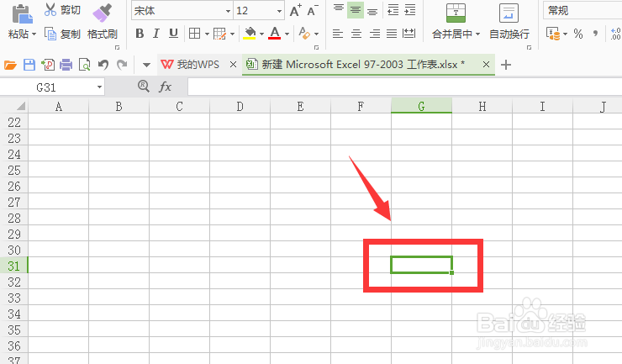The width and height of the screenshot is (622, 364).
Task: Apply yellow fill color bucket
Action: pos(250,34)
